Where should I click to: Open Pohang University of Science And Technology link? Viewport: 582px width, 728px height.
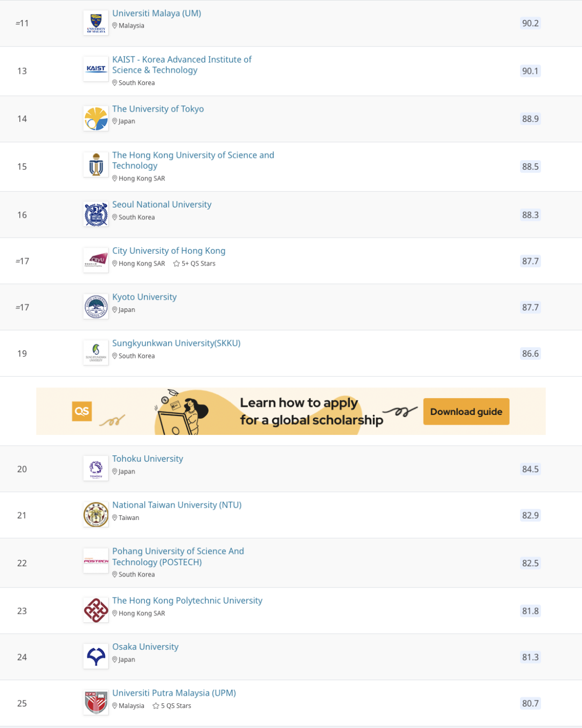[178, 557]
